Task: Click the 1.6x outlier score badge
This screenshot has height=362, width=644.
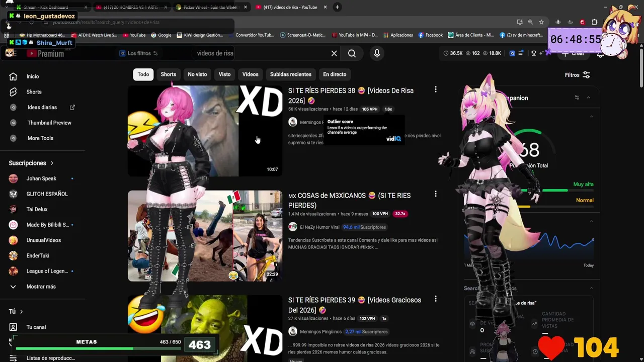Action: pyautogui.click(x=388, y=109)
